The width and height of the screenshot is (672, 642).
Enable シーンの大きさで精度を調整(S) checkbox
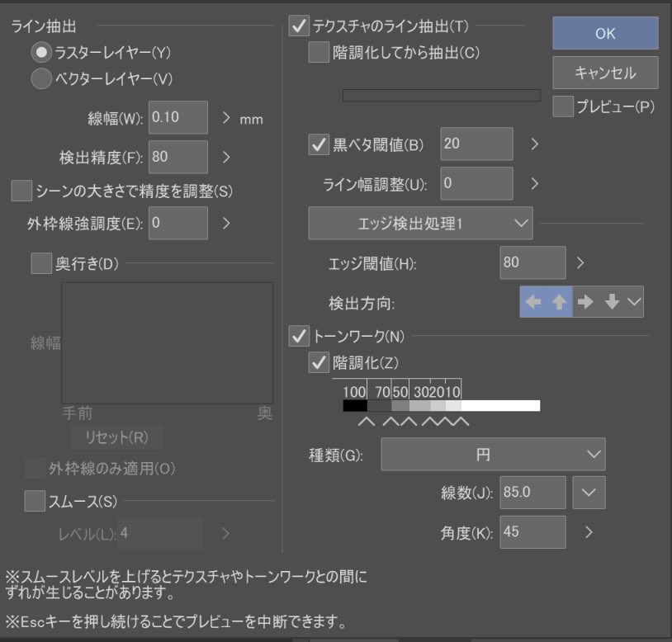[x=21, y=190]
